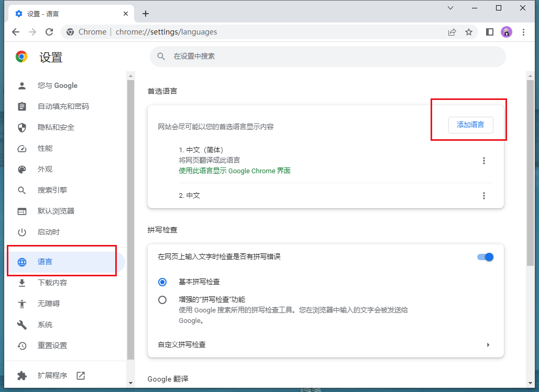This screenshot has width=539, height=392.
Task: Click the back navigation arrow
Action: [x=16, y=32]
